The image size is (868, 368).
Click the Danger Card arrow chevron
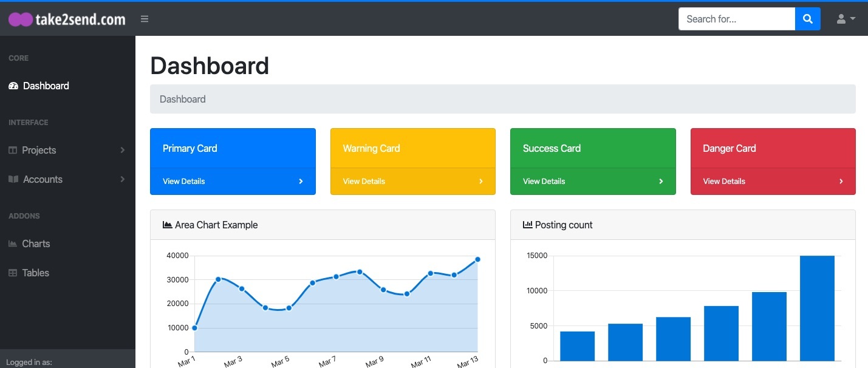(x=841, y=181)
